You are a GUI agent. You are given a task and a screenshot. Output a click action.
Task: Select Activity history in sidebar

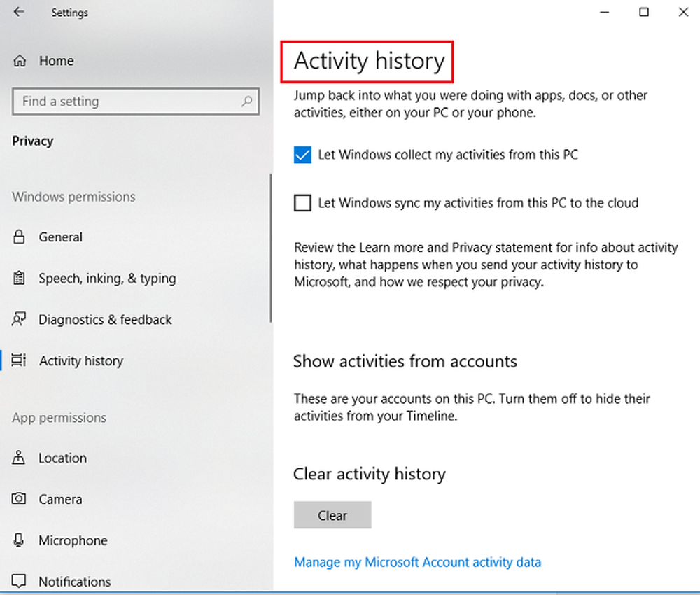tap(81, 360)
